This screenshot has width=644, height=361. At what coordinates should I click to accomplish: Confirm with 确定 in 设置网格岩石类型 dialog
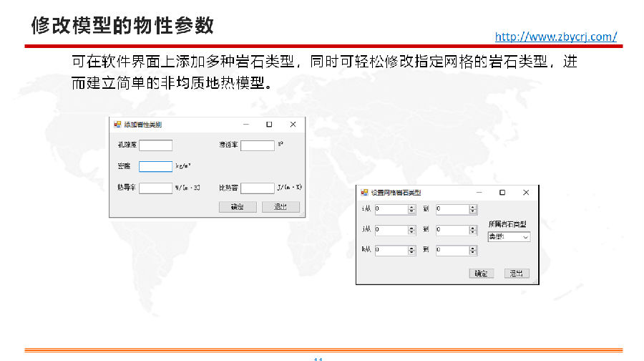click(481, 274)
